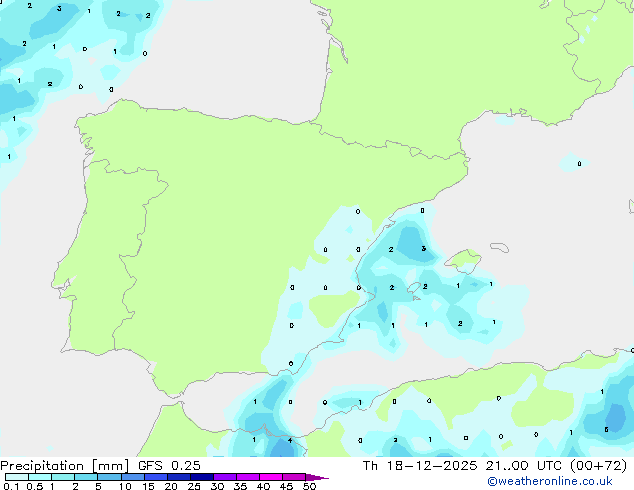Click the '(00+72)' forecast offset label
Viewport: 634px width, 490px height.
point(598,465)
